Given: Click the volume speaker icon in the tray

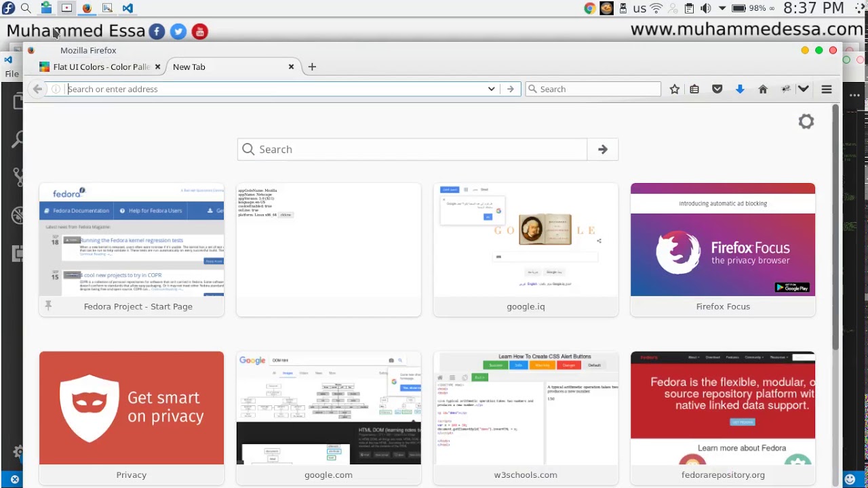Looking at the screenshot, I should (705, 8).
